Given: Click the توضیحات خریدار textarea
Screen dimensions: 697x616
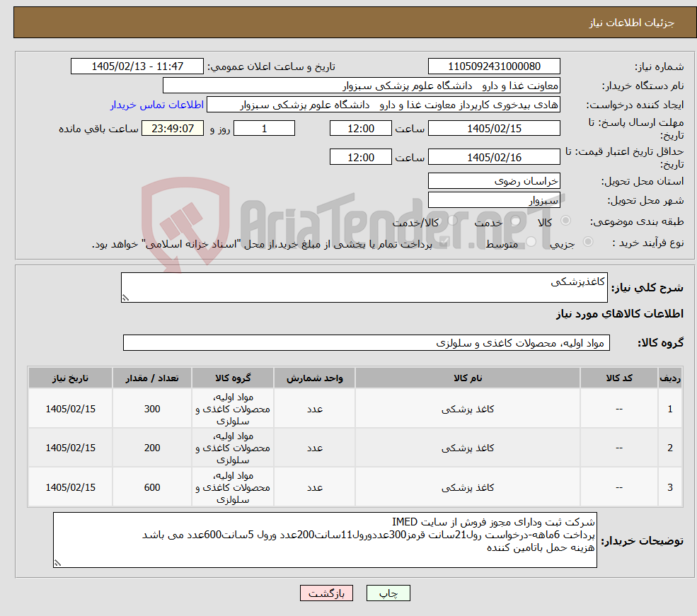Looking at the screenshot, I should [x=325, y=540].
